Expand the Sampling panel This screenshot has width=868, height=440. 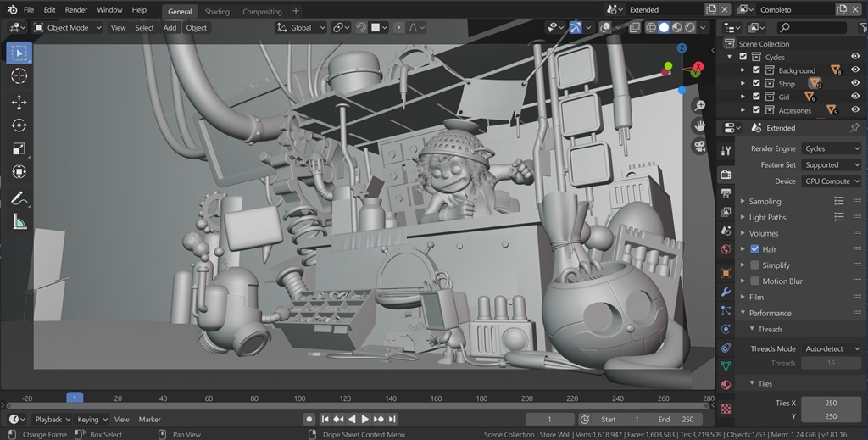pyautogui.click(x=765, y=202)
